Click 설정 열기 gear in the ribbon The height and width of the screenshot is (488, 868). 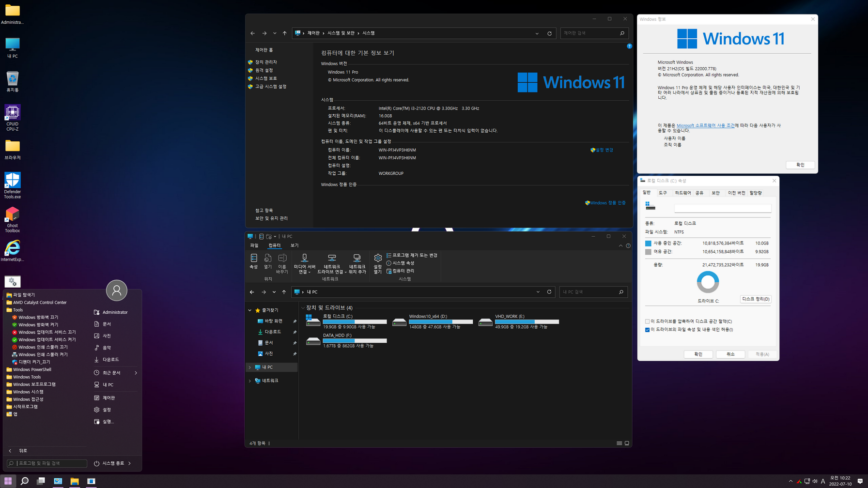378,264
